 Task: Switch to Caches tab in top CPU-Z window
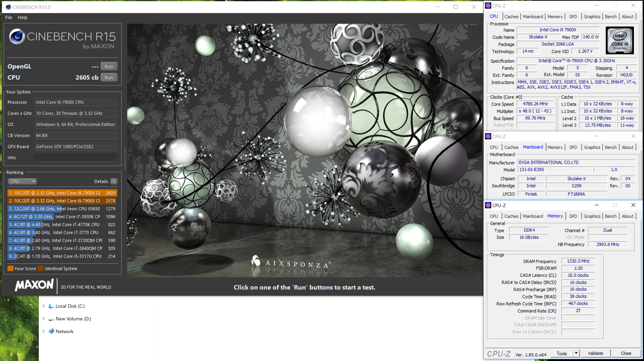[x=511, y=16]
